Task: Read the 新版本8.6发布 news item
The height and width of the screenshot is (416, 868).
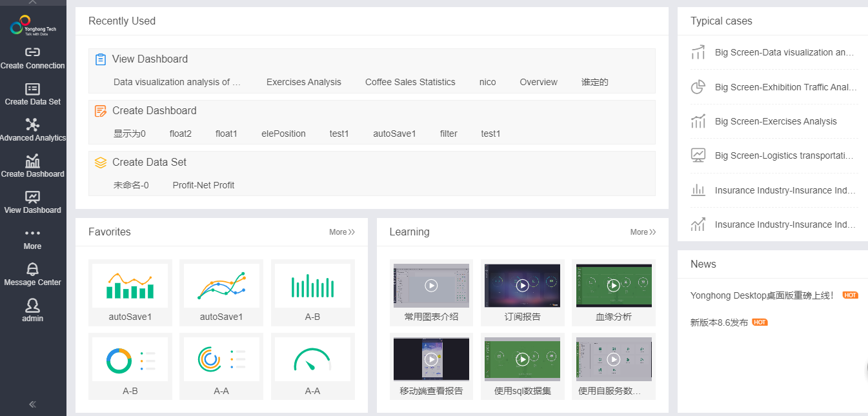Action: [x=719, y=322]
